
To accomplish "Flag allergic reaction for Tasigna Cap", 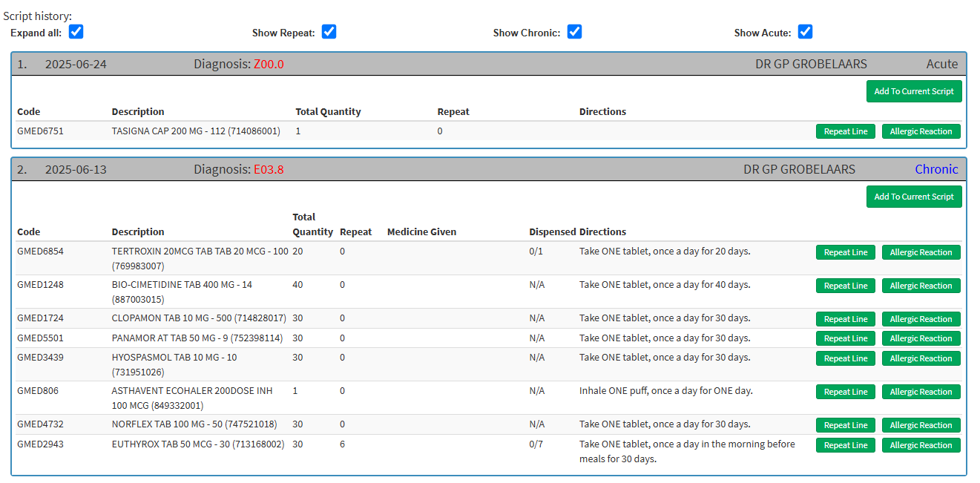I will [921, 131].
